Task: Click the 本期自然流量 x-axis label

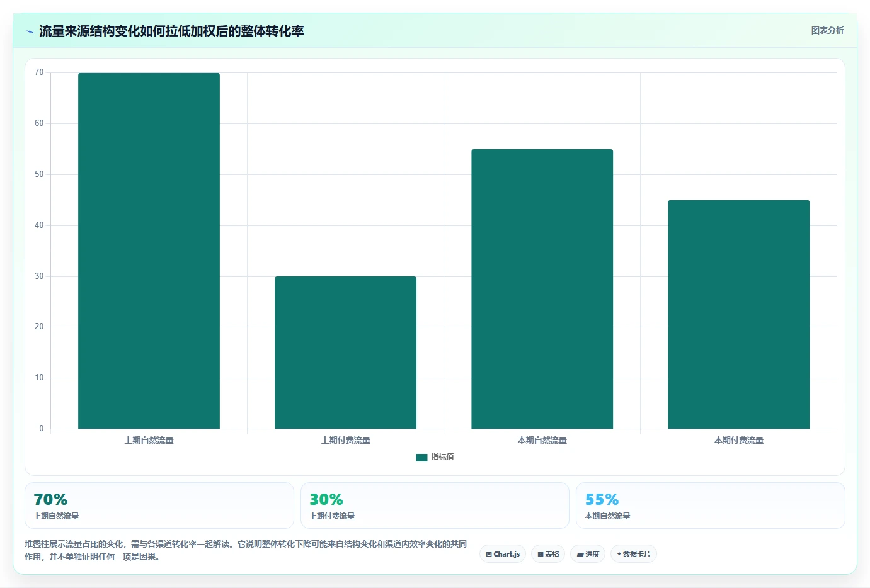Action: click(x=542, y=440)
